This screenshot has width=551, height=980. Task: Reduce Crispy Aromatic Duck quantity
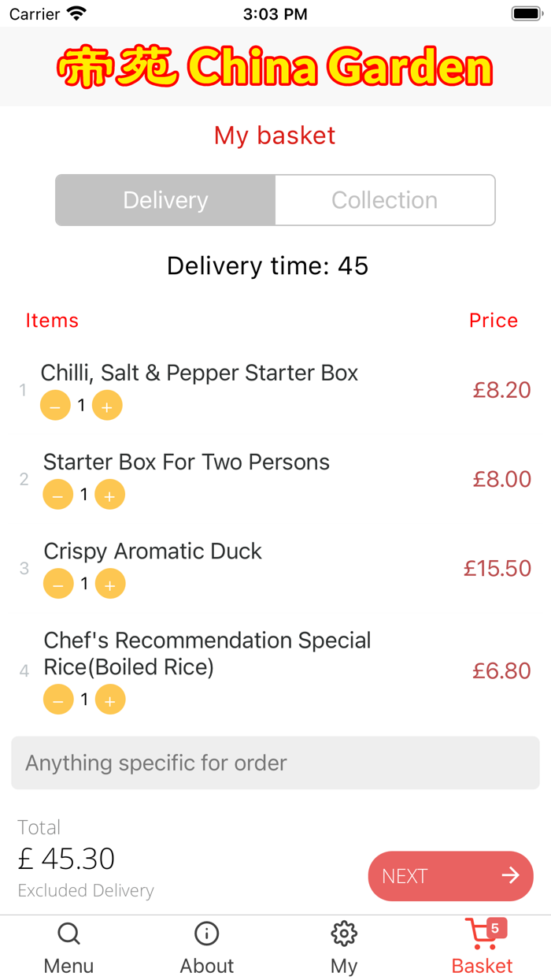coord(58,584)
